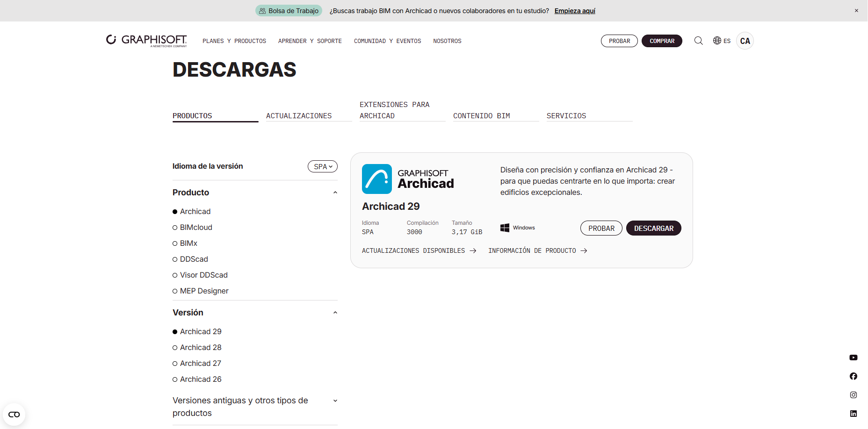
Task: Click the ES language selector label
Action: [x=727, y=41]
